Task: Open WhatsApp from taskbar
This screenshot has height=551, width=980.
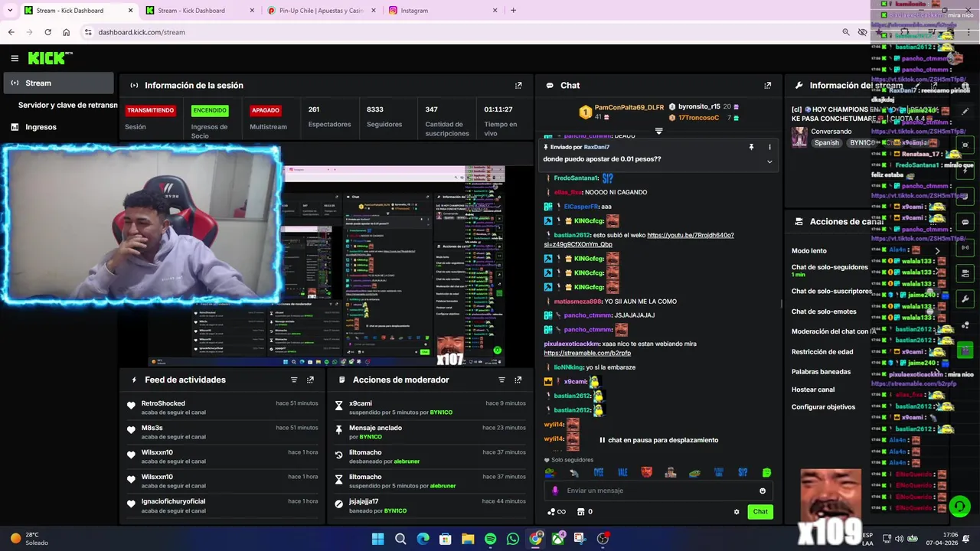Action: (x=513, y=539)
